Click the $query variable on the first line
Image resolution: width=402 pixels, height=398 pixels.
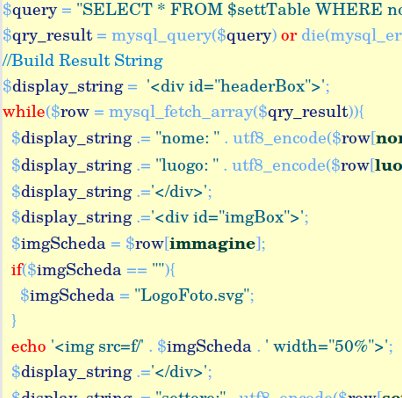click(30, 10)
